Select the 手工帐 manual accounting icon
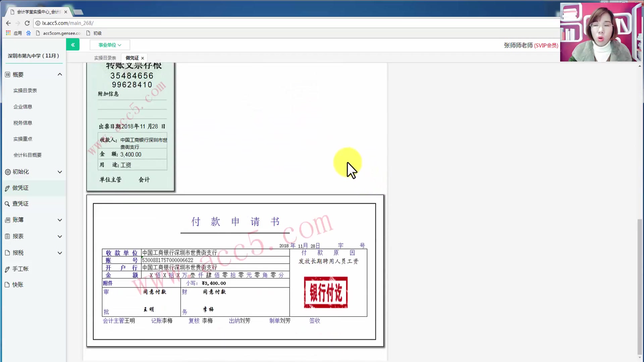The width and height of the screenshot is (644, 362). 7,268
